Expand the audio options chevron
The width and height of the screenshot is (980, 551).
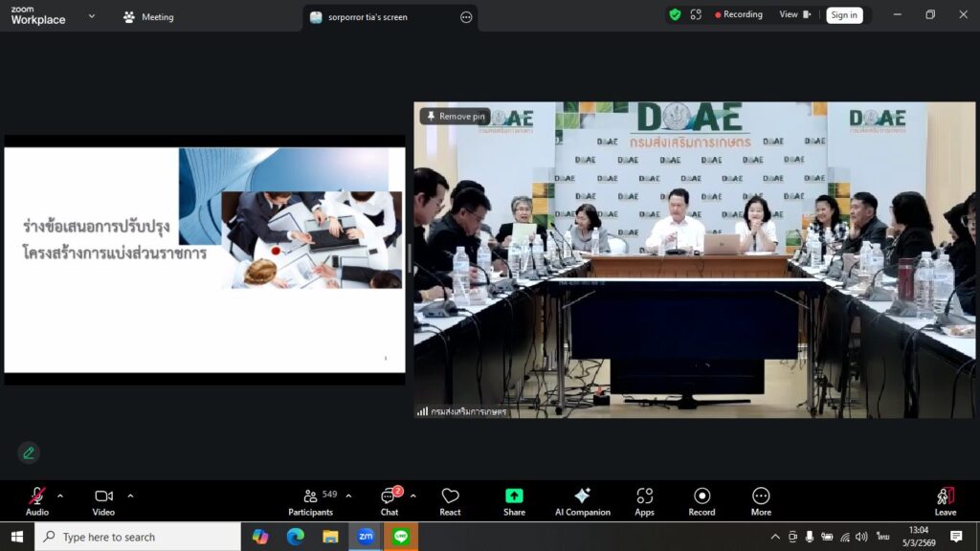pyautogui.click(x=60, y=496)
